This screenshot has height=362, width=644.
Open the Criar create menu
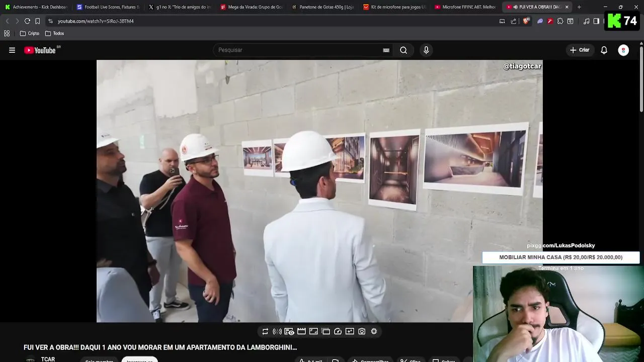click(x=580, y=50)
